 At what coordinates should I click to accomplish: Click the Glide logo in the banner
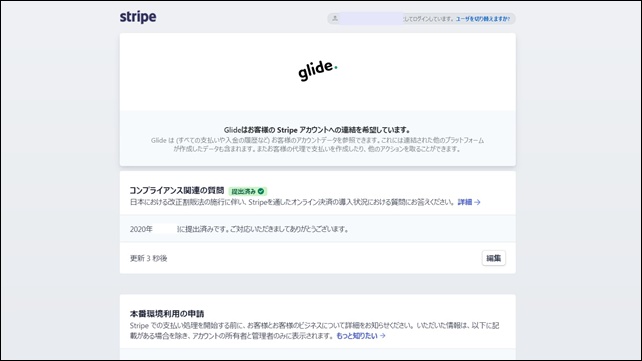317,70
